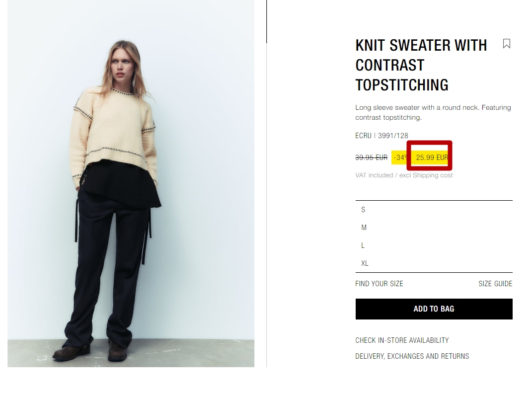Click the vertical image scroll indicator
This screenshot has width=532, height=396.
click(267, 21)
